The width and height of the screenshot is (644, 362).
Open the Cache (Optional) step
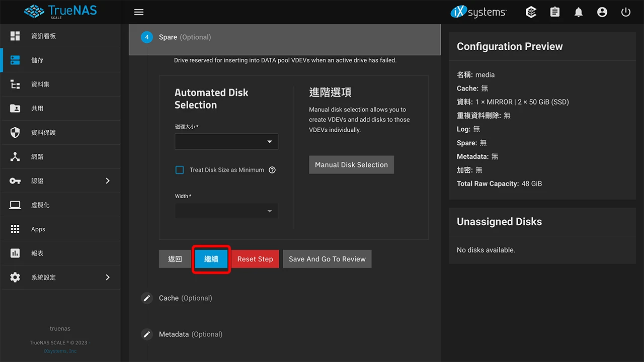(x=169, y=298)
